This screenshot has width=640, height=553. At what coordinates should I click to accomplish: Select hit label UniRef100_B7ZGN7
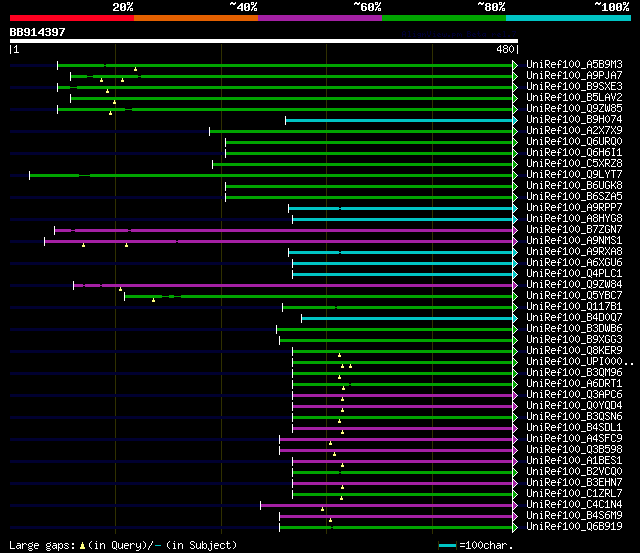click(x=574, y=230)
